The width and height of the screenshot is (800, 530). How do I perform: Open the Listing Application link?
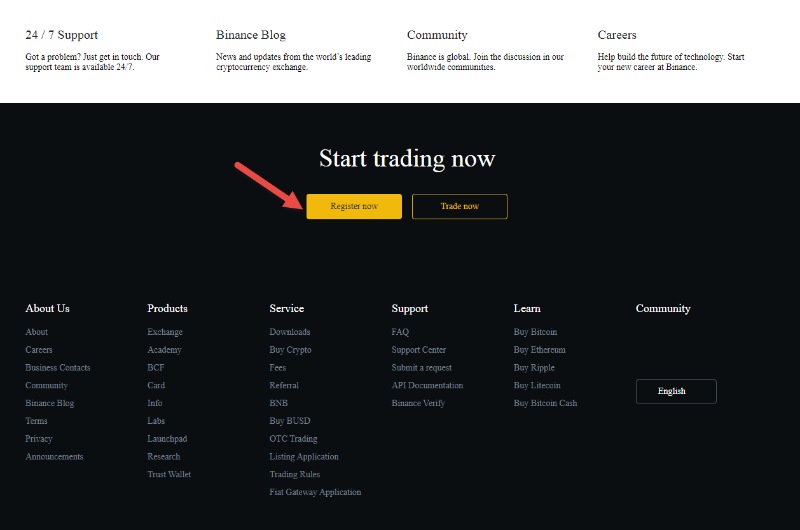(304, 457)
